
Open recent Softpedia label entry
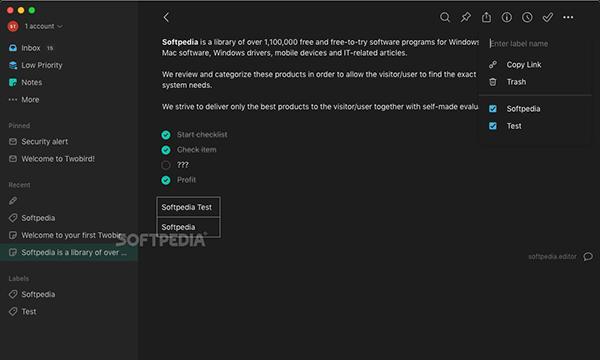pos(38,218)
